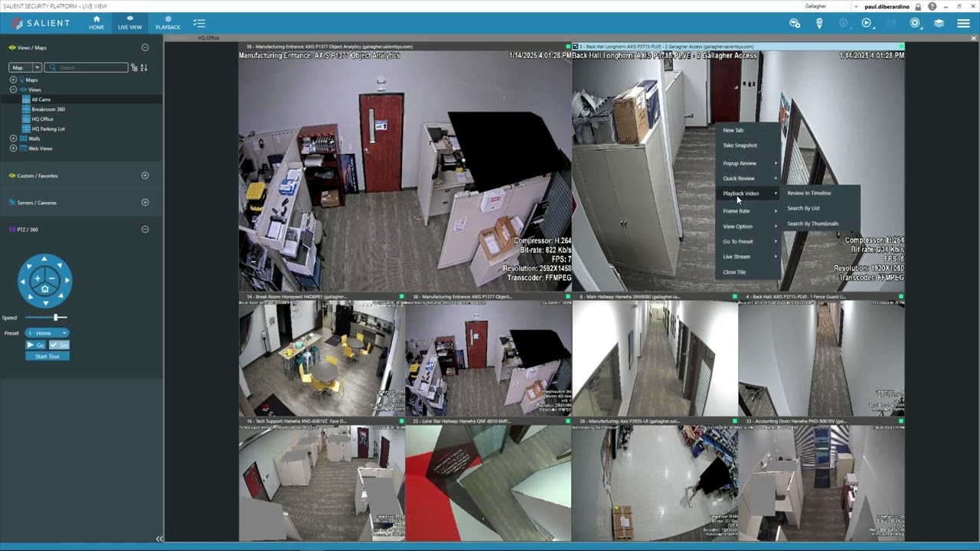Image resolution: width=980 pixels, height=551 pixels.
Task: Click the tree hierarchy view icon
Action: [x=134, y=67]
